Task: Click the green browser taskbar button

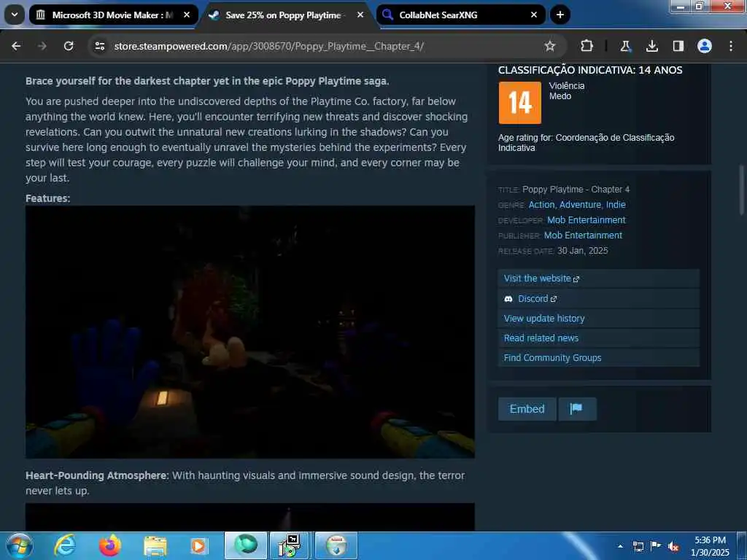Action: pyautogui.click(x=245, y=545)
